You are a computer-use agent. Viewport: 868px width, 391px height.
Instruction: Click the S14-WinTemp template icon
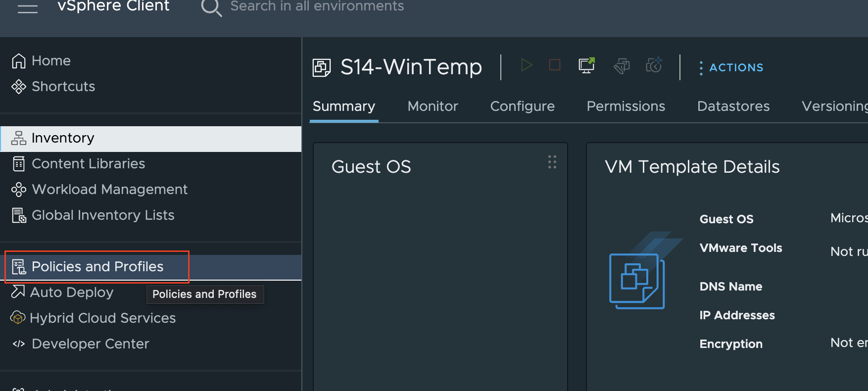322,67
